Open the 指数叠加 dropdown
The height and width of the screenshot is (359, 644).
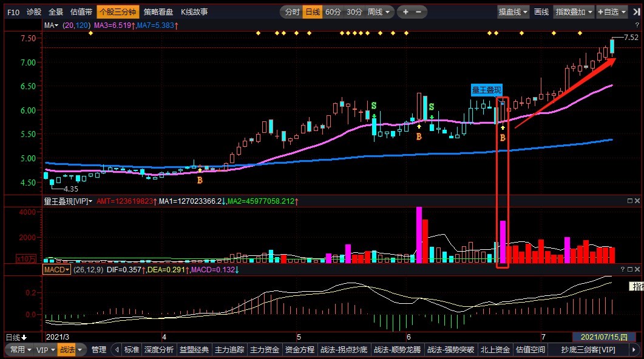[x=574, y=12]
